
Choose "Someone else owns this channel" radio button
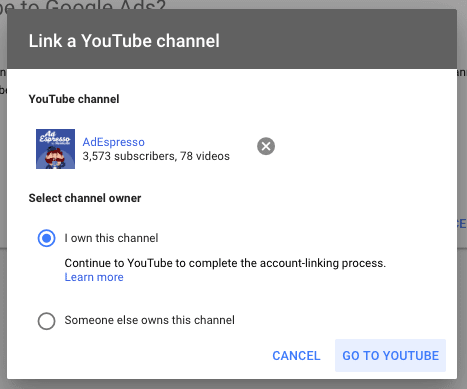pos(46,321)
